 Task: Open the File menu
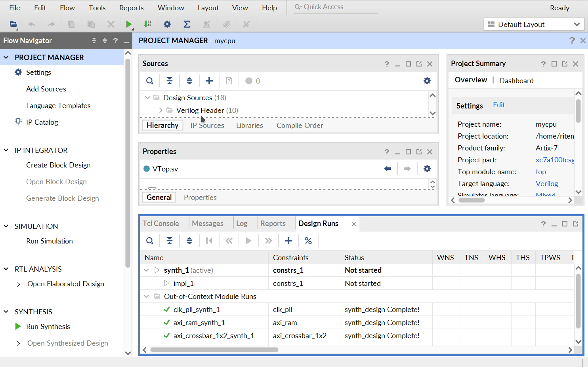(x=14, y=8)
